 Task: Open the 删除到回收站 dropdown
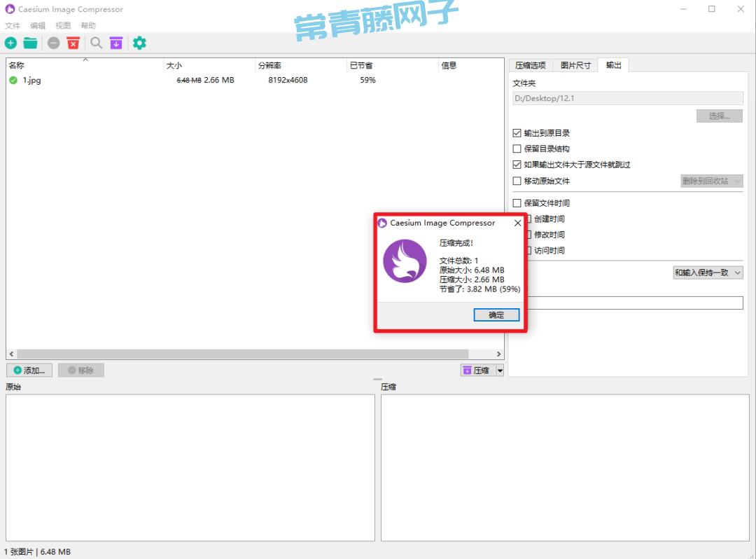711,181
